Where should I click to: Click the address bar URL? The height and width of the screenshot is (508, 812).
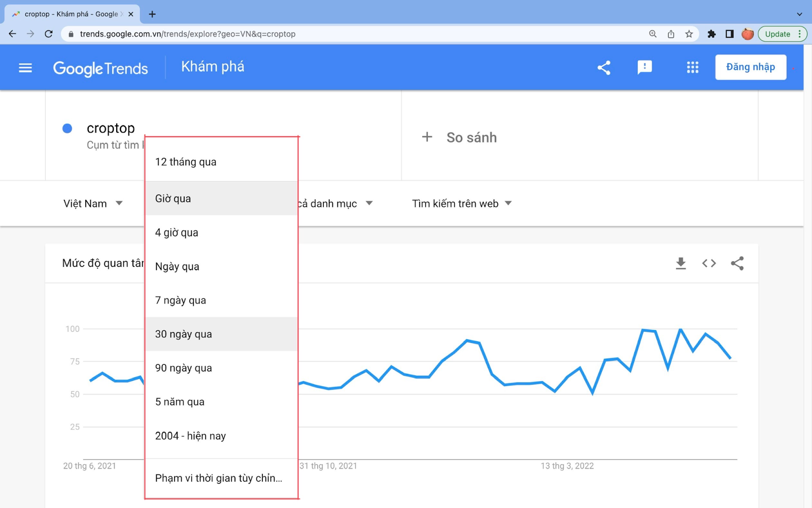coord(188,34)
